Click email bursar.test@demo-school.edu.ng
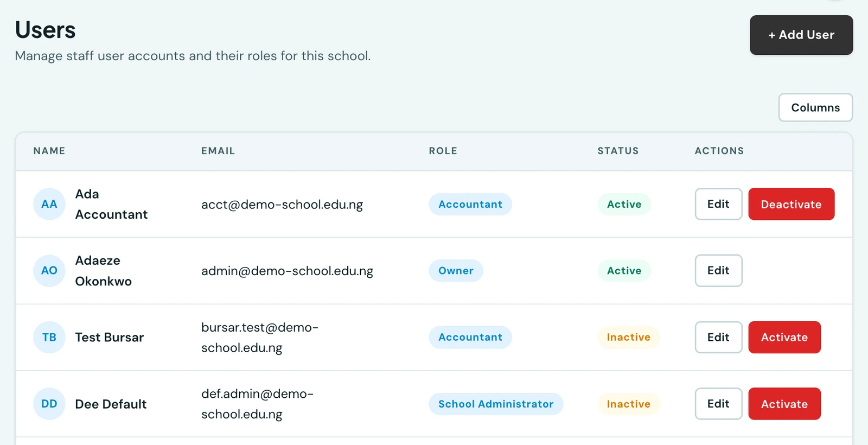Viewport: 868px width, 445px height. (260, 337)
